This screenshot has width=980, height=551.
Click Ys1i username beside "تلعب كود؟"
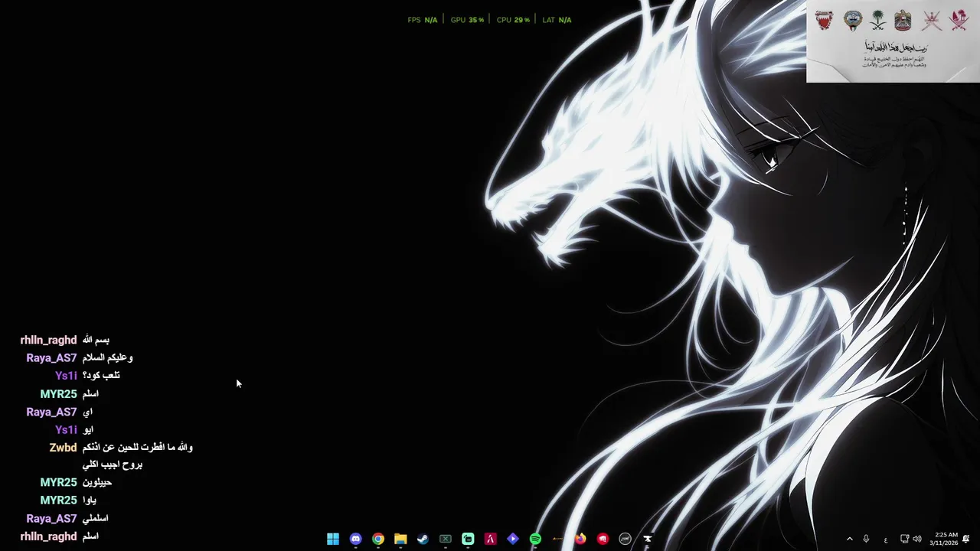[66, 376]
